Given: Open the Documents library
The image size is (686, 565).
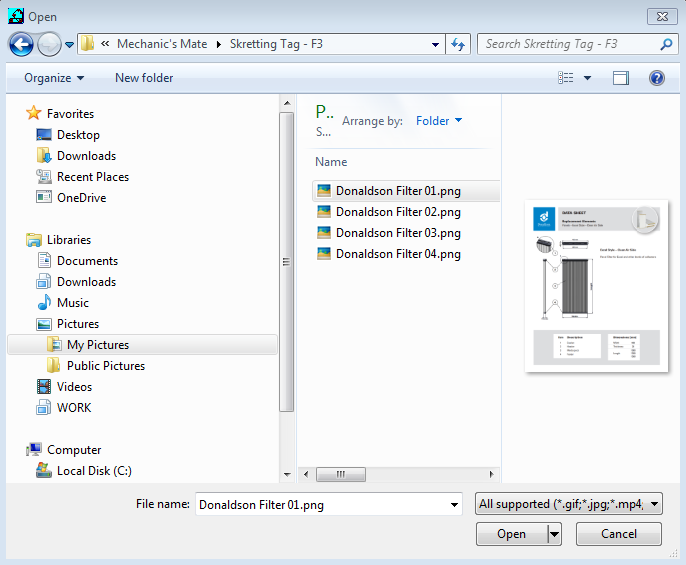Looking at the screenshot, I should coord(88,261).
